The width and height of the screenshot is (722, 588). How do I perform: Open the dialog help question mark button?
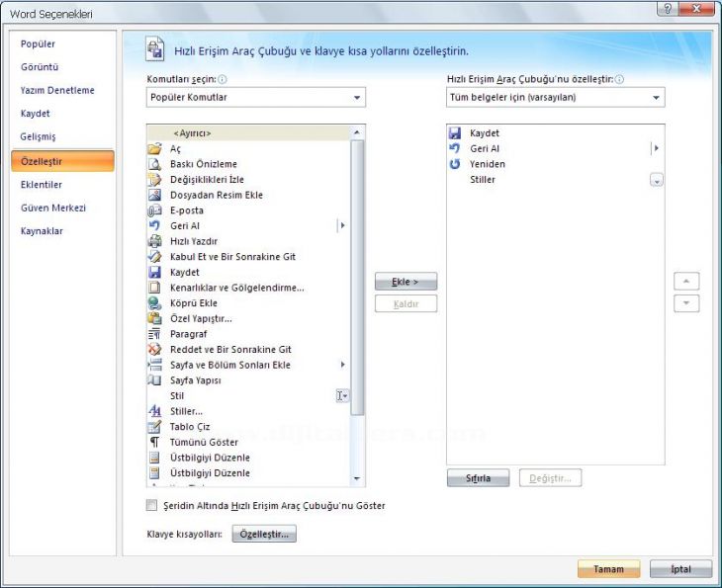pos(668,8)
